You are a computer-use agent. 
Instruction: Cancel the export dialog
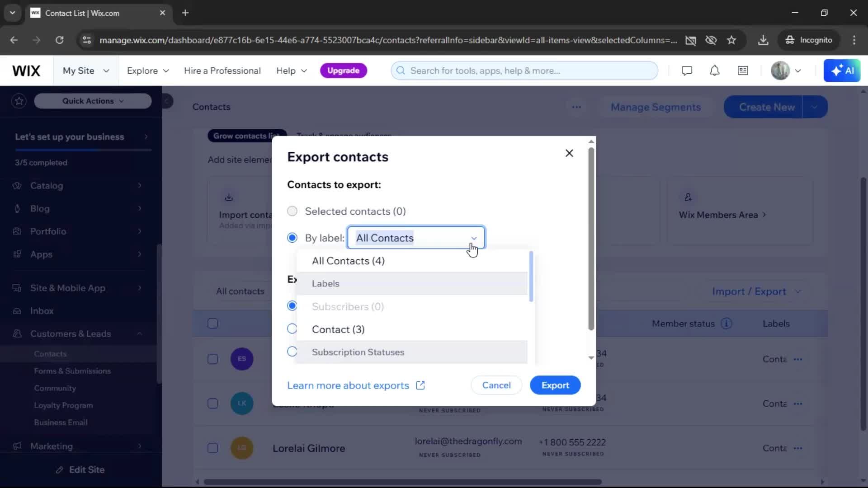(496, 385)
